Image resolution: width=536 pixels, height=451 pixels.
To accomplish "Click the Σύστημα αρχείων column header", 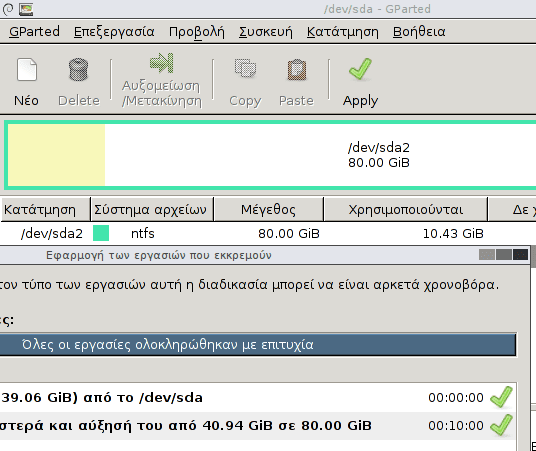I will [152, 209].
